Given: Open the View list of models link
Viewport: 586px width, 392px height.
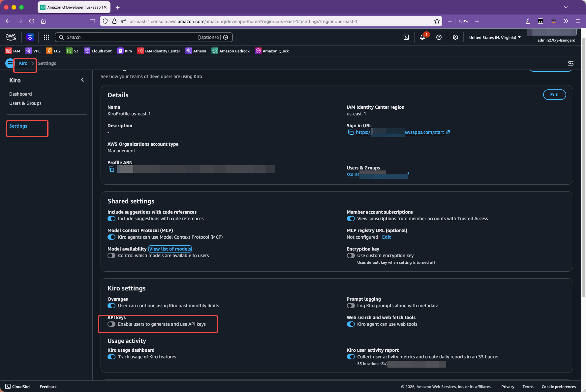Looking at the screenshot, I should click(170, 249).
